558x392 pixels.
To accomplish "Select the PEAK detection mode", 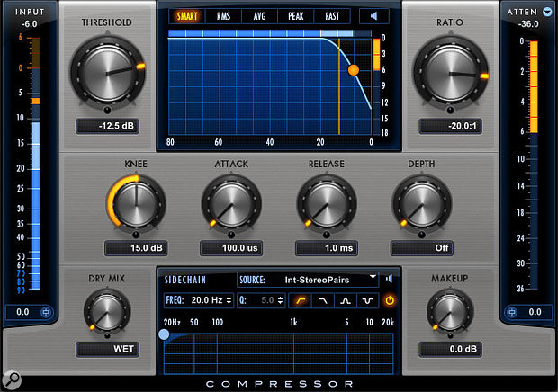I will (296, 16).
